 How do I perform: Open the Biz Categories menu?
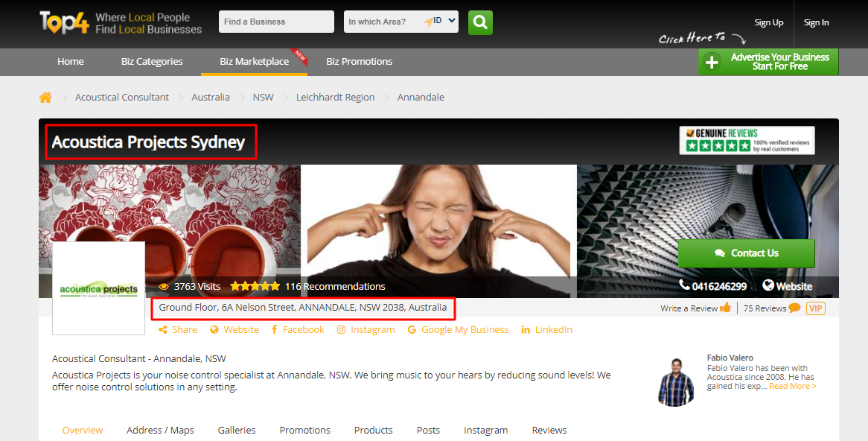(152, 62)
